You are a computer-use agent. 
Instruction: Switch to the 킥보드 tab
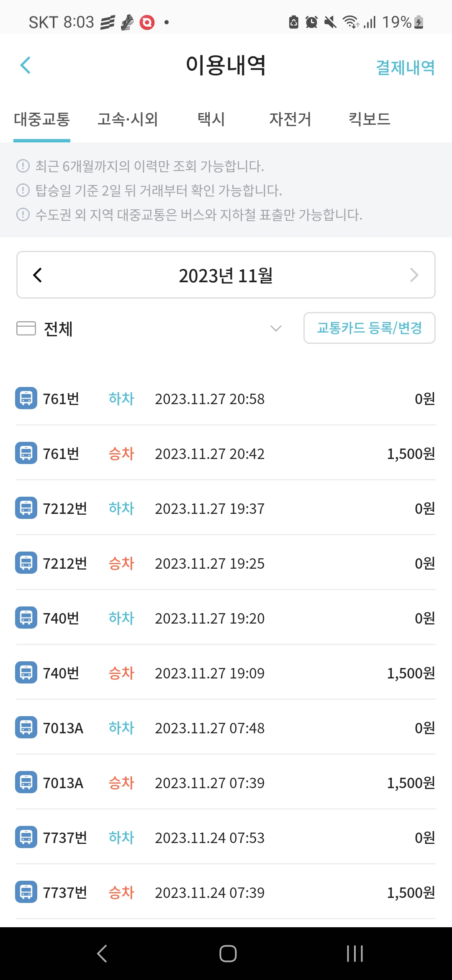(x=369, y=119)
